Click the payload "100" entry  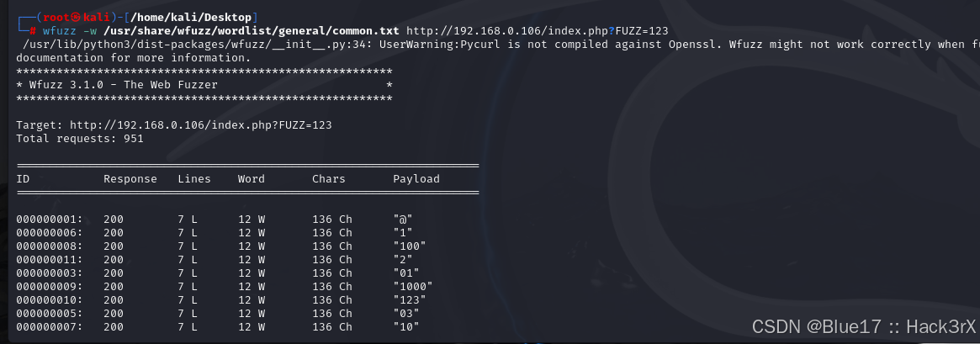pos(410,246)
